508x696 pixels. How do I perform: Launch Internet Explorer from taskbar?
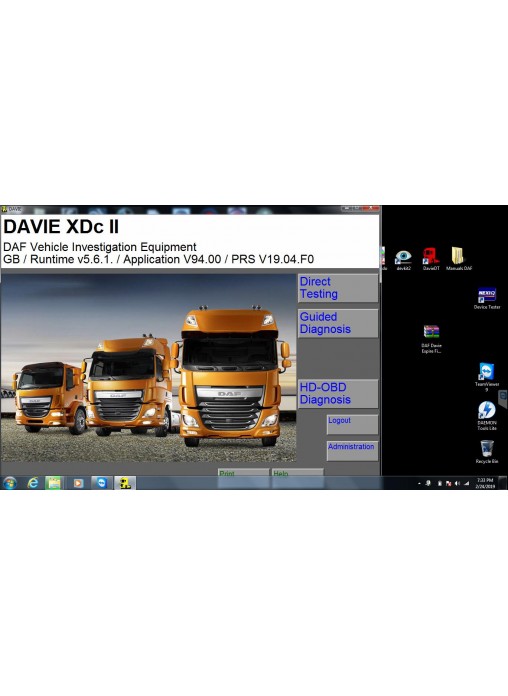33,483
